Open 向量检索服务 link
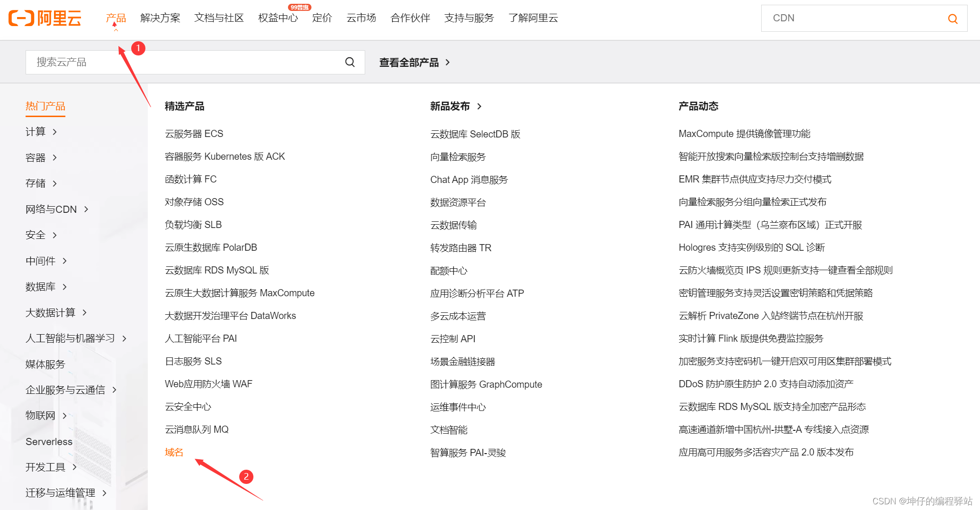 pyautogui.click(x=458, y=157)
